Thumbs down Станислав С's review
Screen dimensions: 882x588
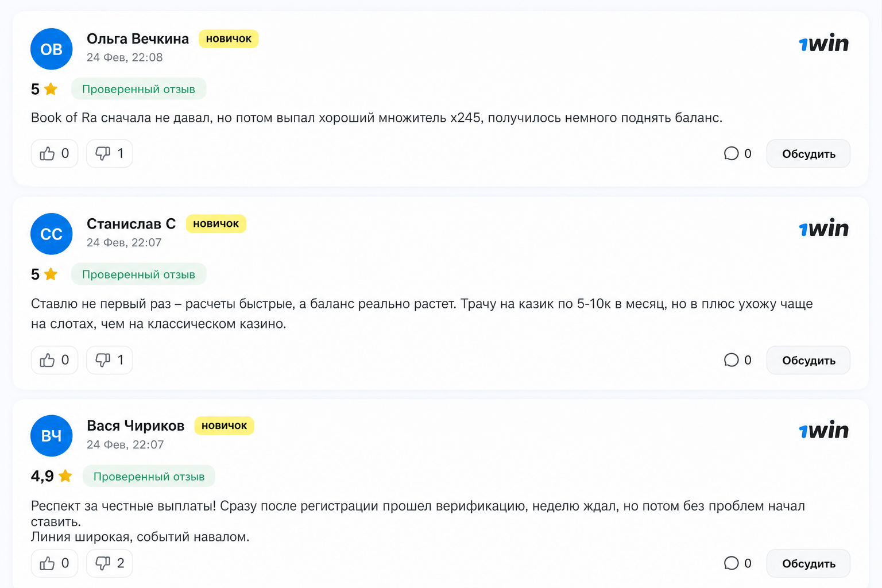point(110,360)
